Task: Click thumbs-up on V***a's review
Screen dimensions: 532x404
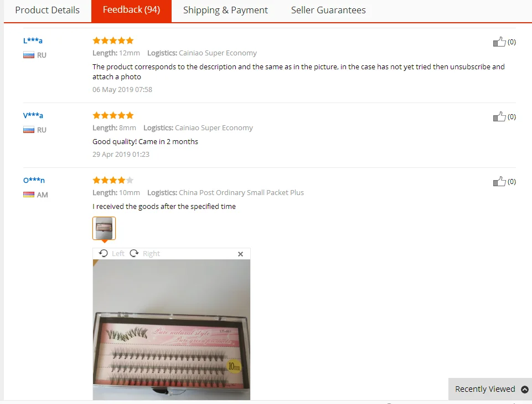Action: click(499, 116)
